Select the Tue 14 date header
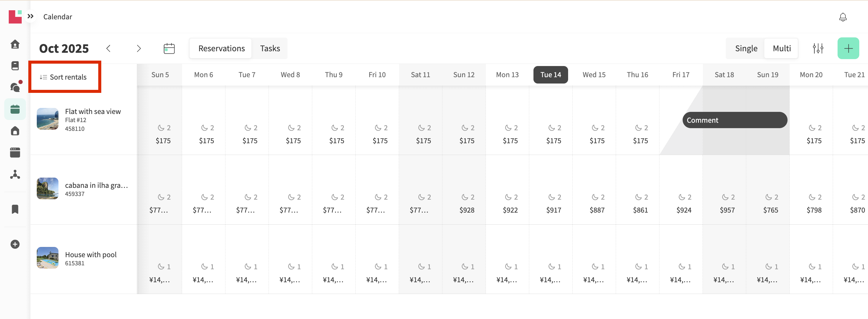868x319 pixels. pos(550,75)
